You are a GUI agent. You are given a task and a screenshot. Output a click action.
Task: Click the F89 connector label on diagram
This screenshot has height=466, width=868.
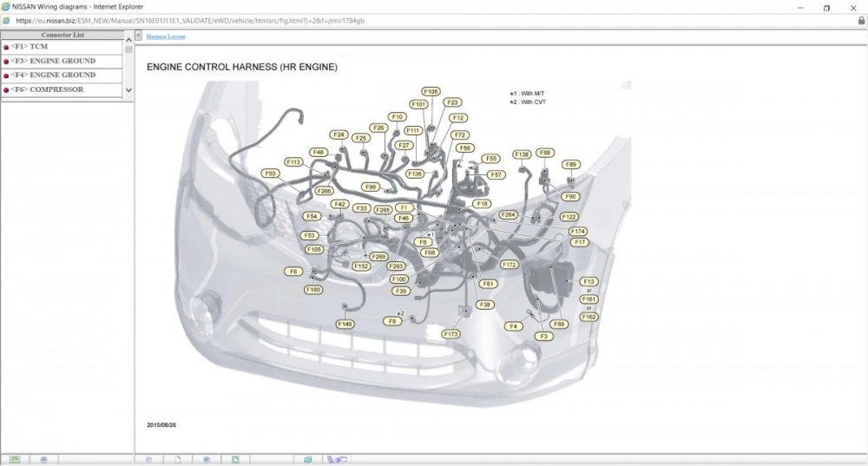pos(571,164)
